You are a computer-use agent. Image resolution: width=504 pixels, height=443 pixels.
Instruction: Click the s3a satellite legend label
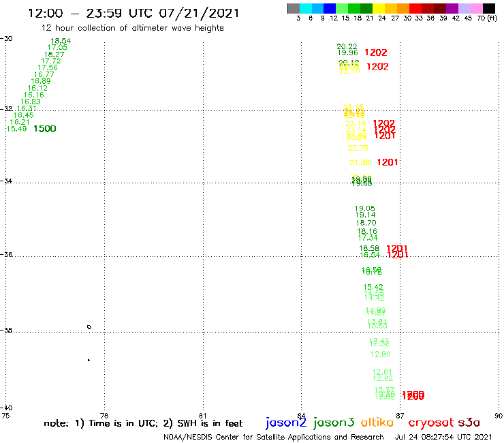tap(469, 423)
